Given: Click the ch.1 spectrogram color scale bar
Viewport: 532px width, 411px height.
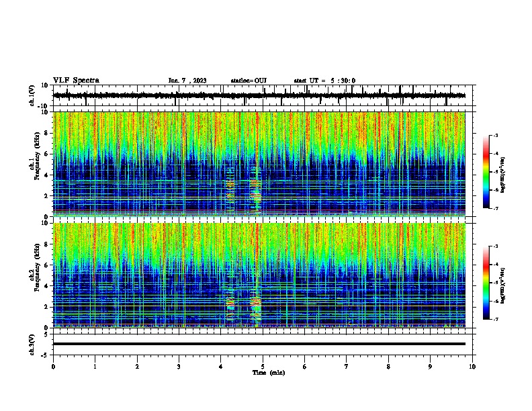Looking at the screenshot, I should coord(486,172).
